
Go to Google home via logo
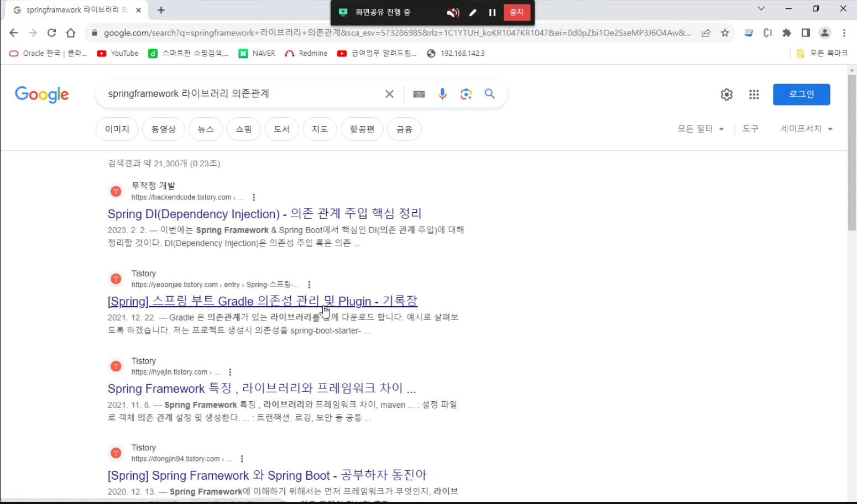[42, 95]
